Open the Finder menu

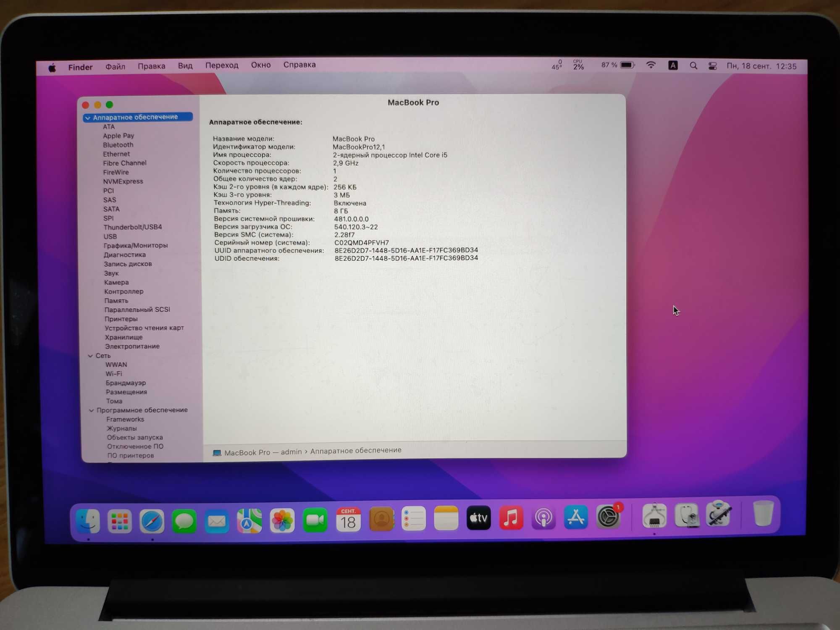click(x=80, y=67)
